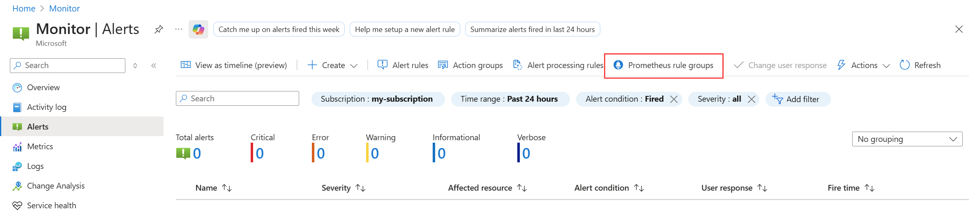Click Catch me up on alerts suggestion

coord(279,30)
